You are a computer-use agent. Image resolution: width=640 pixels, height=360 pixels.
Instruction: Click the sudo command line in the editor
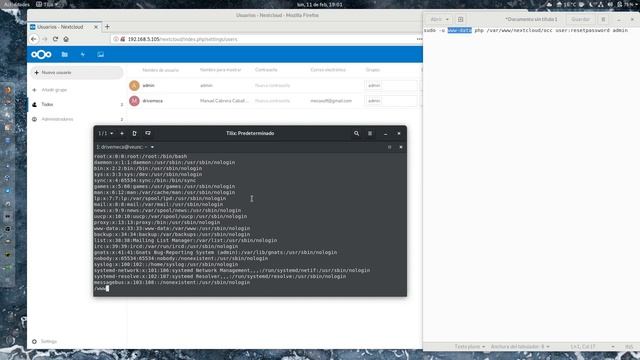[526, 30]
